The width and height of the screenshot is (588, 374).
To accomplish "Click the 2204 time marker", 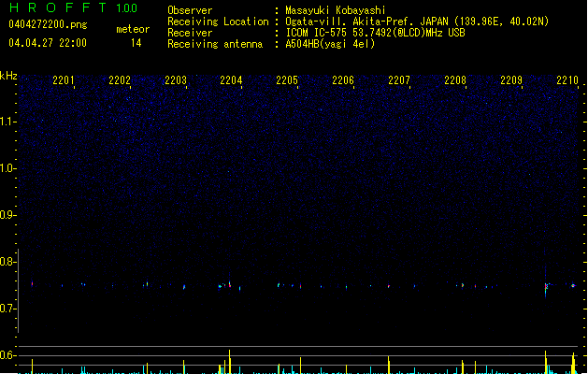I will point(231,80).
